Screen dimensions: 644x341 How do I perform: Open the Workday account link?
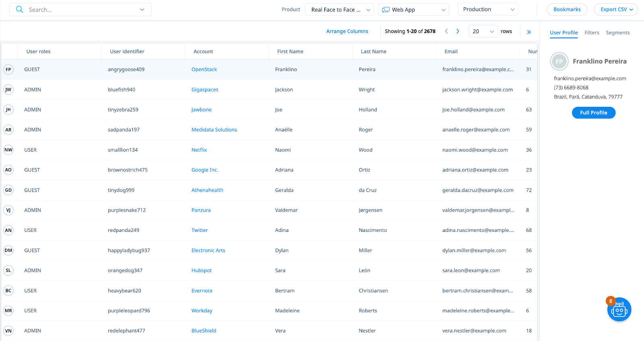point(202,311)
